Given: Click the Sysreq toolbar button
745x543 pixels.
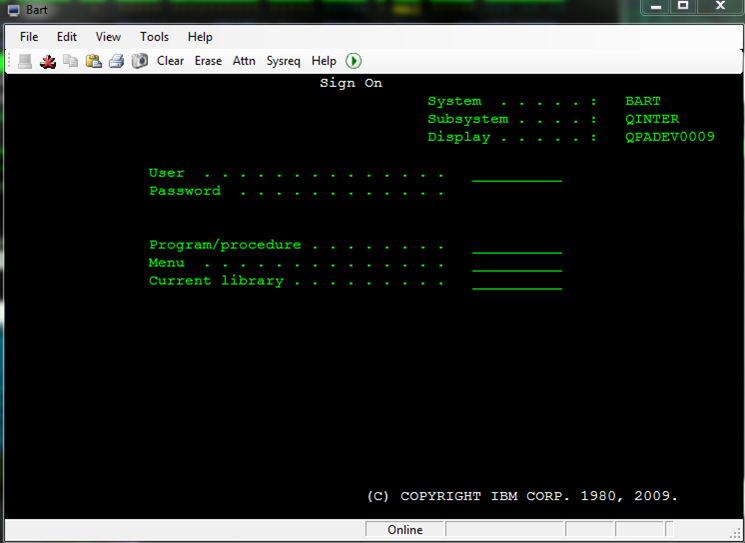Looking at the screenshot, I should coord(283,61).
